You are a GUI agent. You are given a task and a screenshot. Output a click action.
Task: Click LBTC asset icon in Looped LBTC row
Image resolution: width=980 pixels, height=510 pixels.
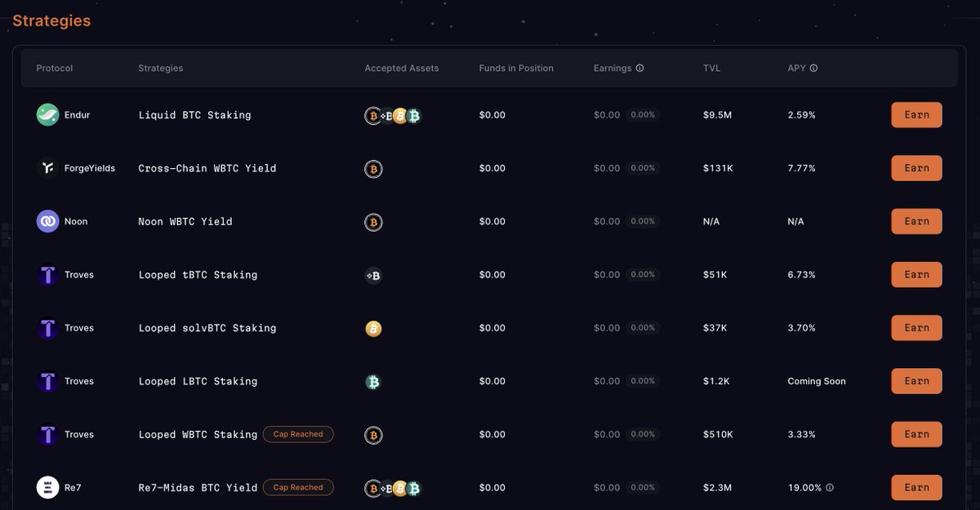373,382
